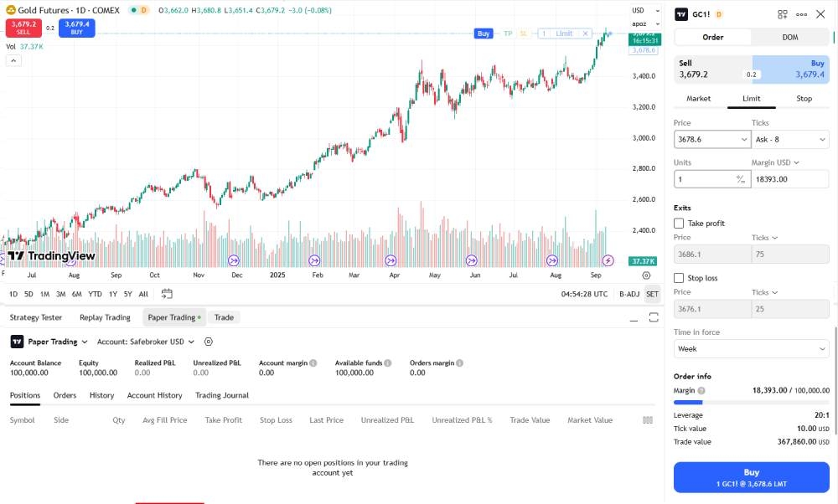Open Paper Trading account settings gear icon
The image size is (838, 504).
(x=209, y=342)
